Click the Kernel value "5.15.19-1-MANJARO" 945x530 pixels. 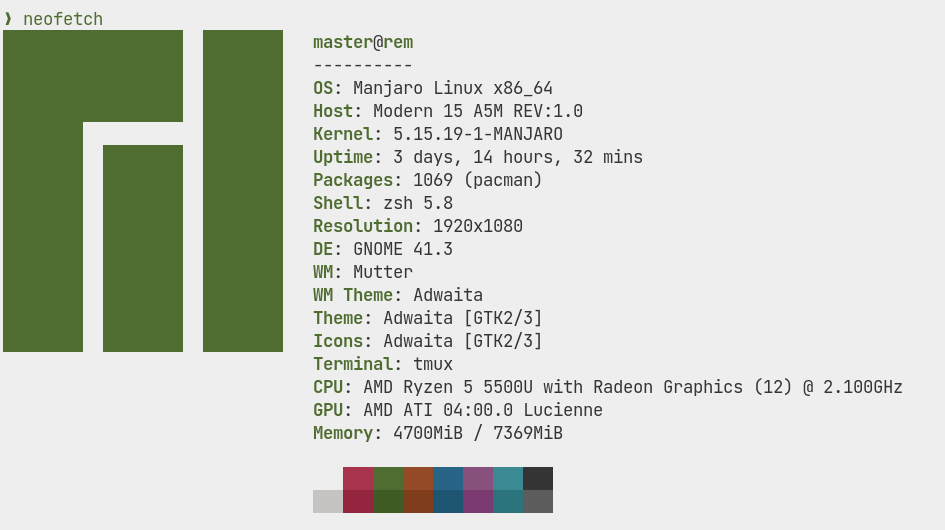tap(478, 134)
